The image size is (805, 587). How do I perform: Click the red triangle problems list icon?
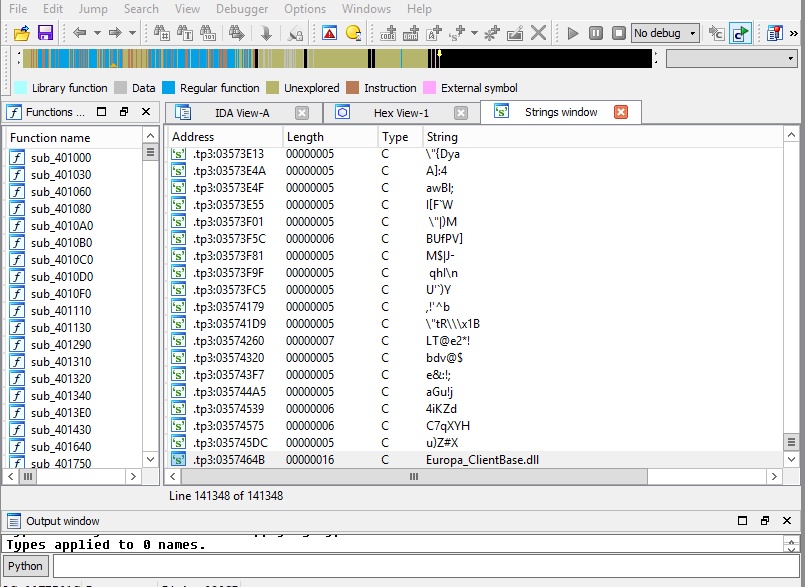pyautogui.click(x=330, y=33)
